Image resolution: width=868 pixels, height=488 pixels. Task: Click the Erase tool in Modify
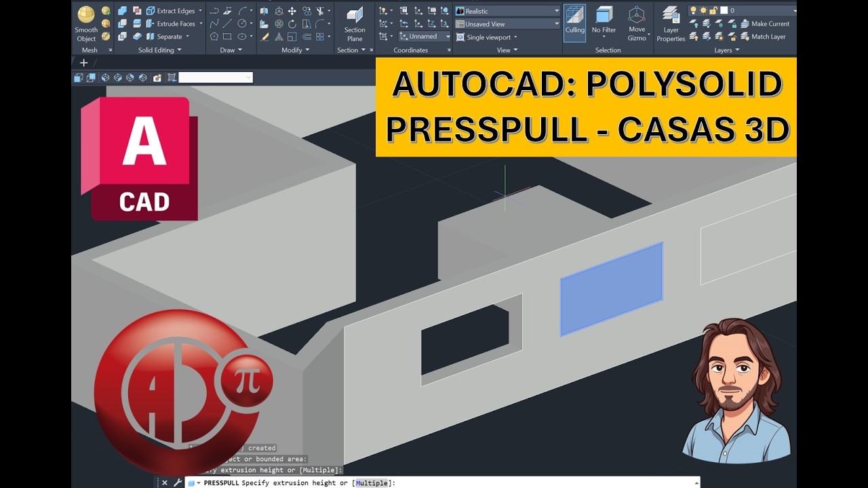264,37
